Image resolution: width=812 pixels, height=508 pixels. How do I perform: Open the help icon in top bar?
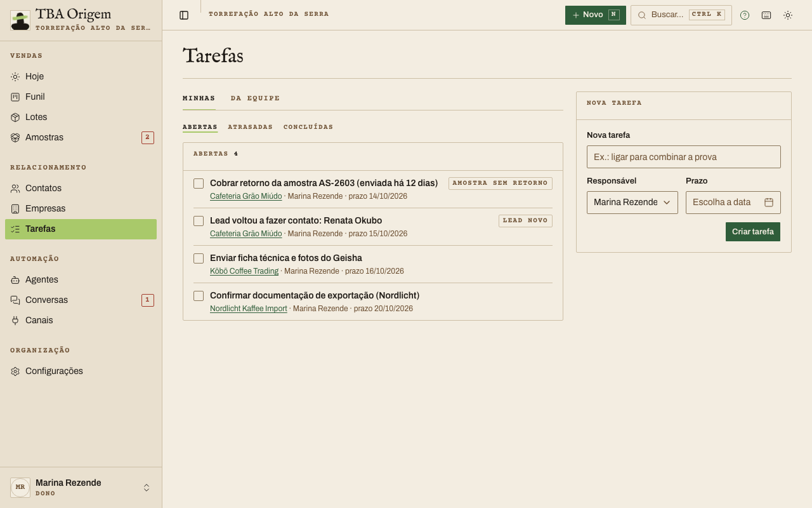pyautogui.click(x=745, y=15)
